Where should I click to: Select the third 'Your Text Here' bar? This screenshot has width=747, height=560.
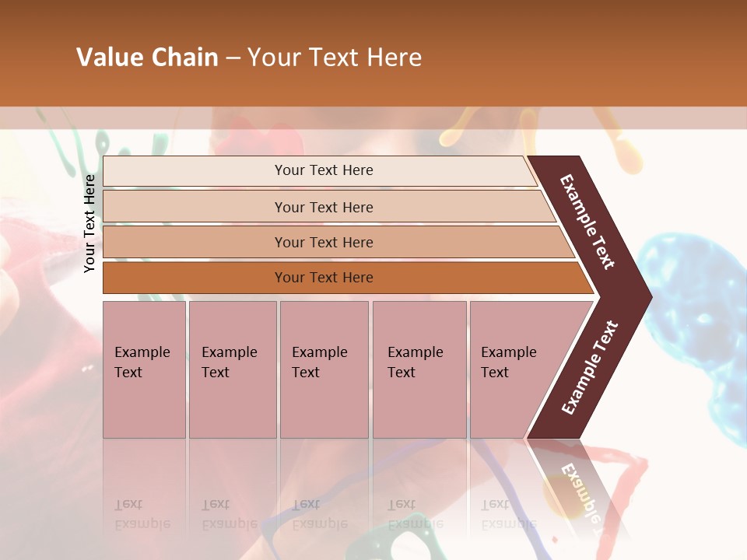[323, 242]
